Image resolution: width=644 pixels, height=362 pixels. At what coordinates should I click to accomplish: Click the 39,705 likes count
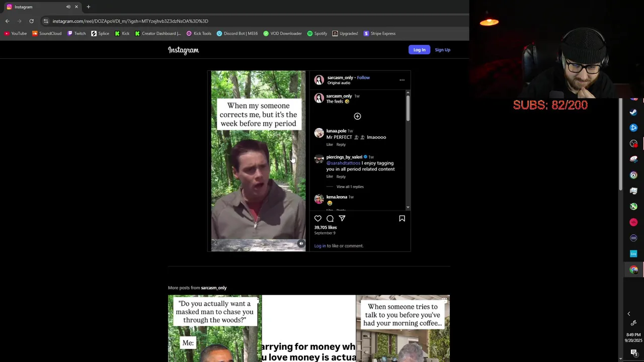click(326, 227)
